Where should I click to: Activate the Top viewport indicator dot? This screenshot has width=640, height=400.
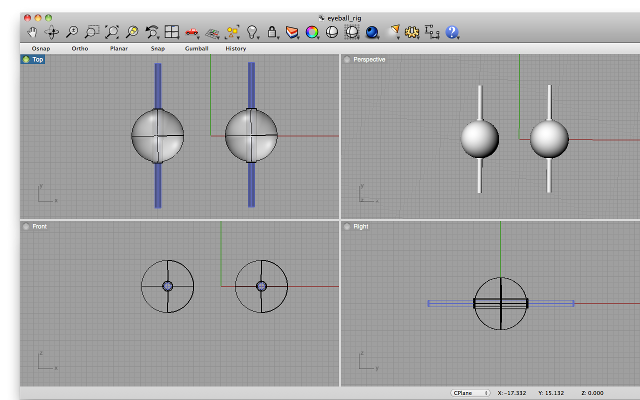point(26,59)
